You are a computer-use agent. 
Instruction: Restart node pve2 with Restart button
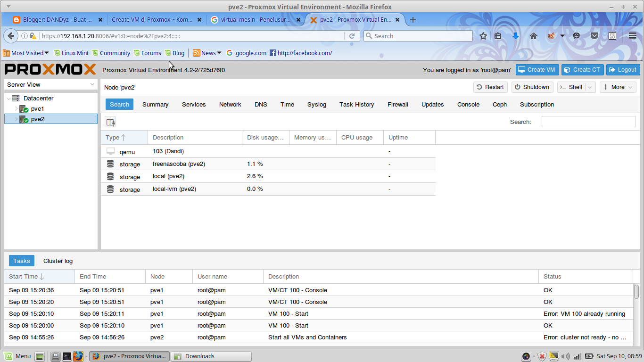point(490,87)
